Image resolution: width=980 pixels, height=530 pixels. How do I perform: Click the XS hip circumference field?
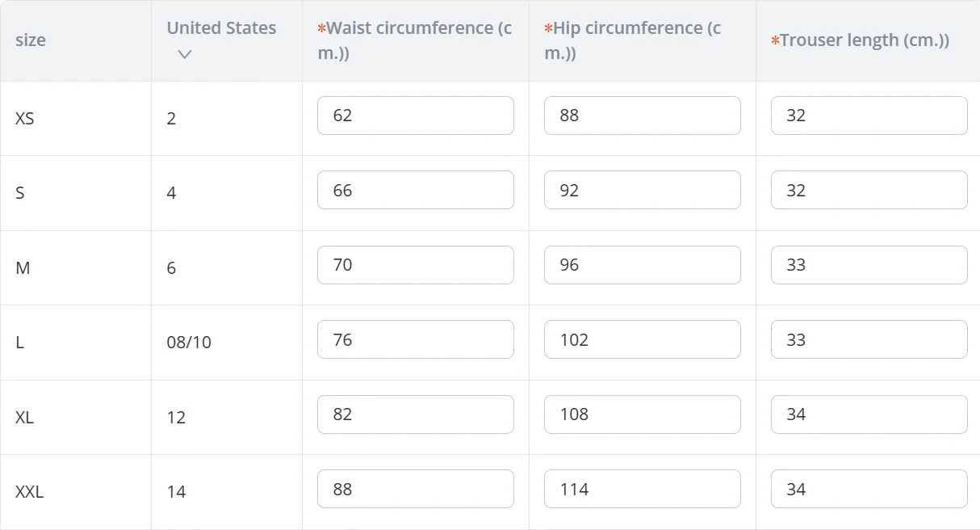[x=642, y=116]
